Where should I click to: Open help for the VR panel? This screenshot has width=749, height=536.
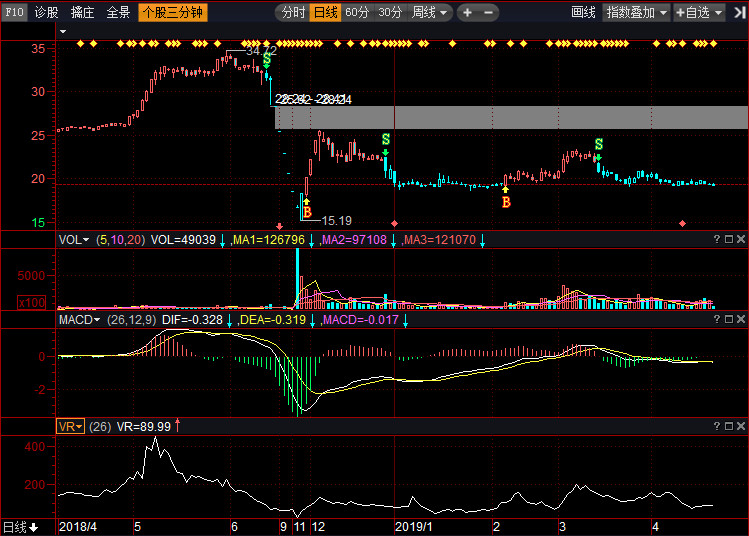717,426
